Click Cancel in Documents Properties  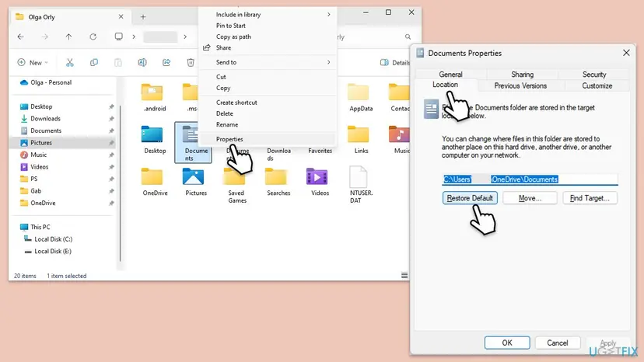pos(558,343)
